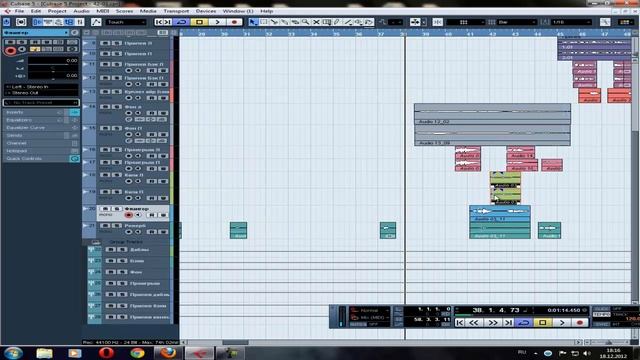Click the Group Tracks folder track
The width and height of the screenshot is (640, 360).
tap(127, 242)
